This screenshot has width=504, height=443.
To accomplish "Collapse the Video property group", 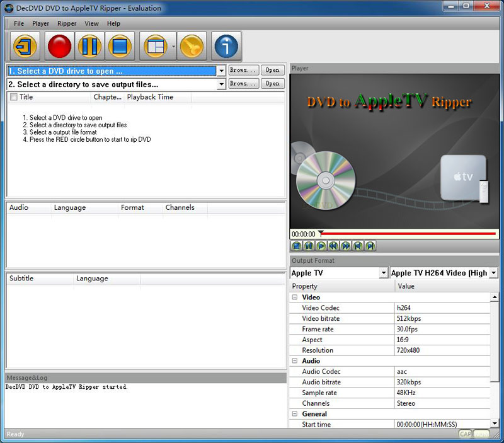I will (294, 297).
